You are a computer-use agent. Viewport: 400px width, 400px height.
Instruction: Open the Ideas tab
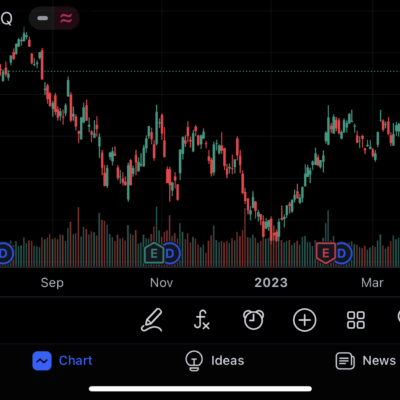[x=215, y=361]
